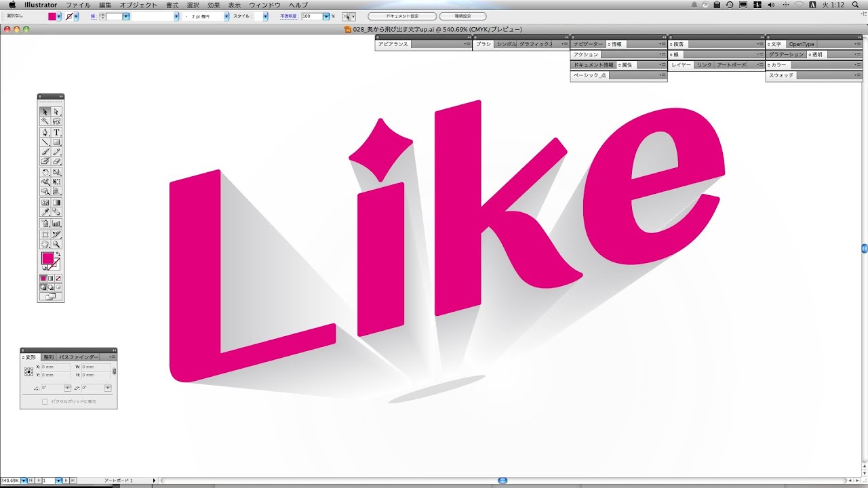Select the Blend tool

pos(56,213)
